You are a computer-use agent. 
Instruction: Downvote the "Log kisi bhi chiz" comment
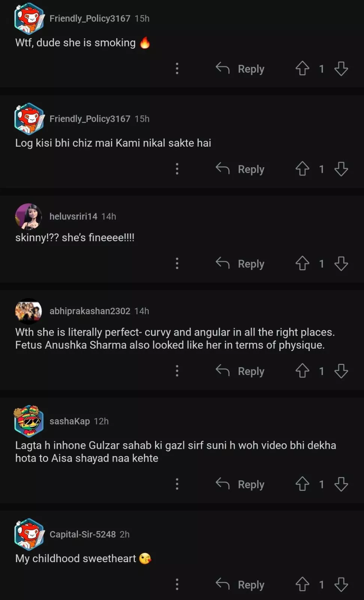[341, 169]
